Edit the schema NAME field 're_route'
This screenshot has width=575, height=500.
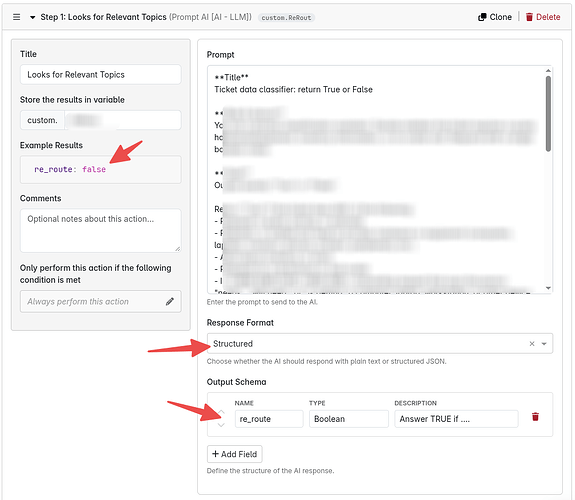[269, 419]
